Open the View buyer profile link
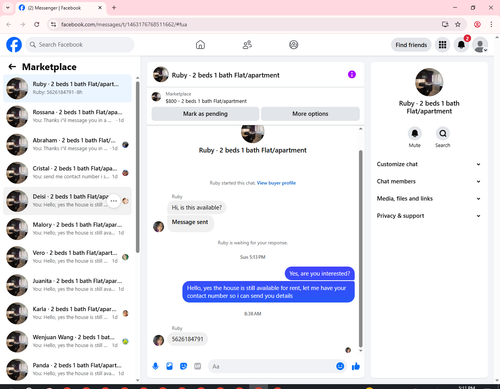This screenshot has height=389, width=500. pyautogui.click(x=276, y=183)
